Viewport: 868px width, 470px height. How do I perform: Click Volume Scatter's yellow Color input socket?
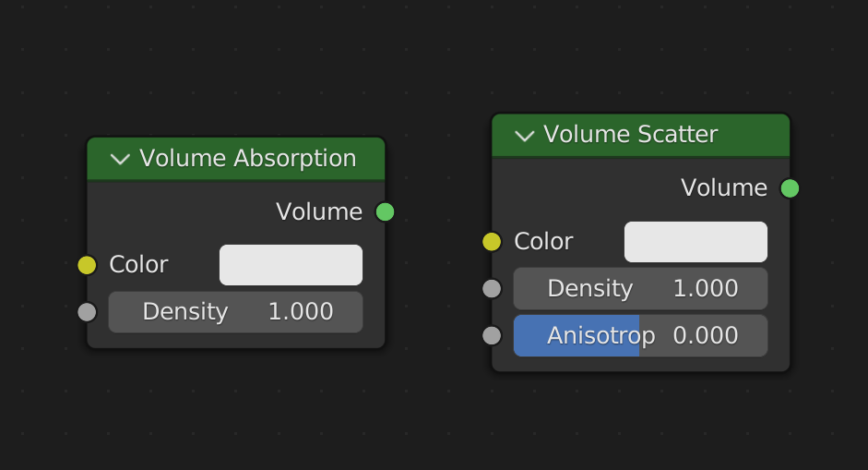492,242
